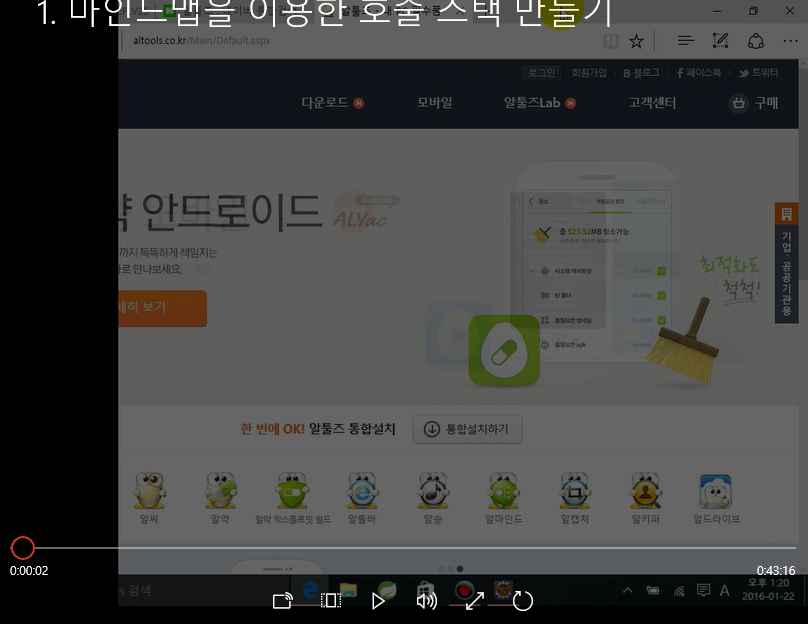The width and height of the screenshot is (808, 624).
Task: Check the battery tray icon
Action: click(x=653, y=590)
